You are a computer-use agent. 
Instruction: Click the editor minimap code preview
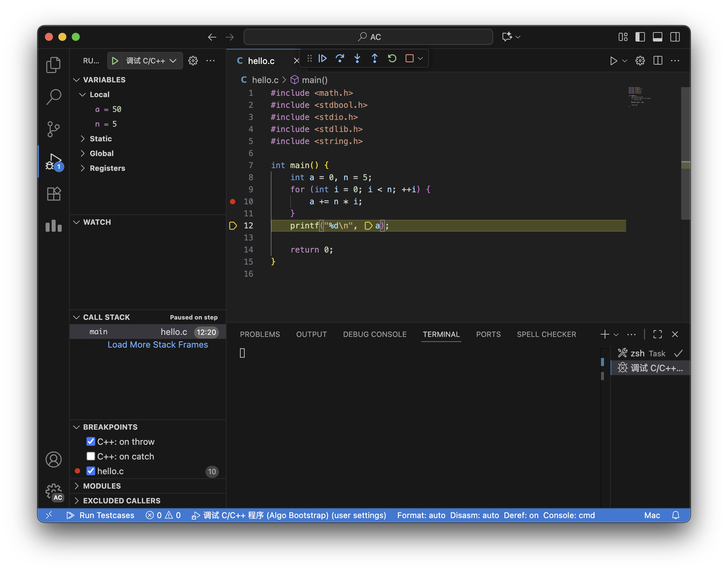[639, 96]
